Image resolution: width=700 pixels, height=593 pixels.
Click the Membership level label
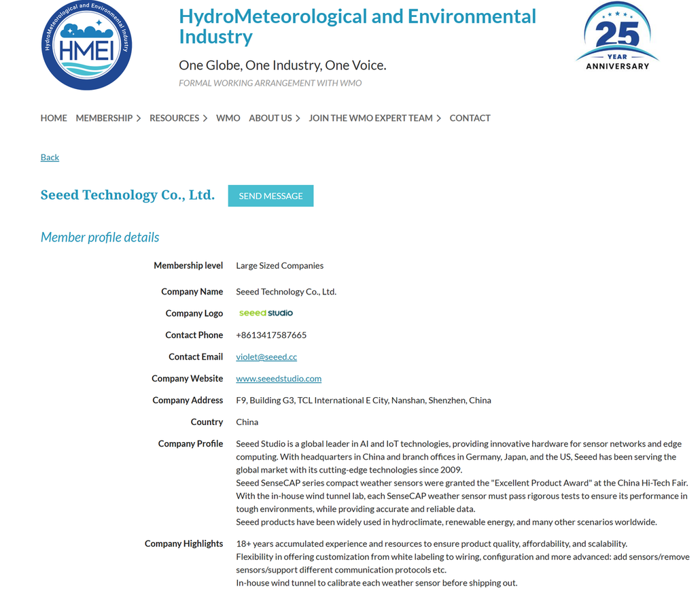pyautogui.click(x=188, y=265)
